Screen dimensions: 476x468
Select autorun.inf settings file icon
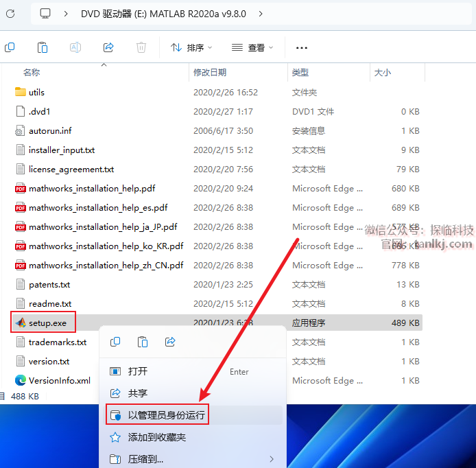coord(20,130)
